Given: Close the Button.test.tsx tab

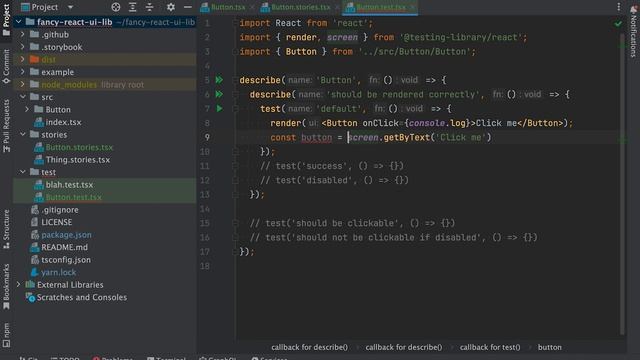Looking at the screenshot, I should [x=412, y=7].
